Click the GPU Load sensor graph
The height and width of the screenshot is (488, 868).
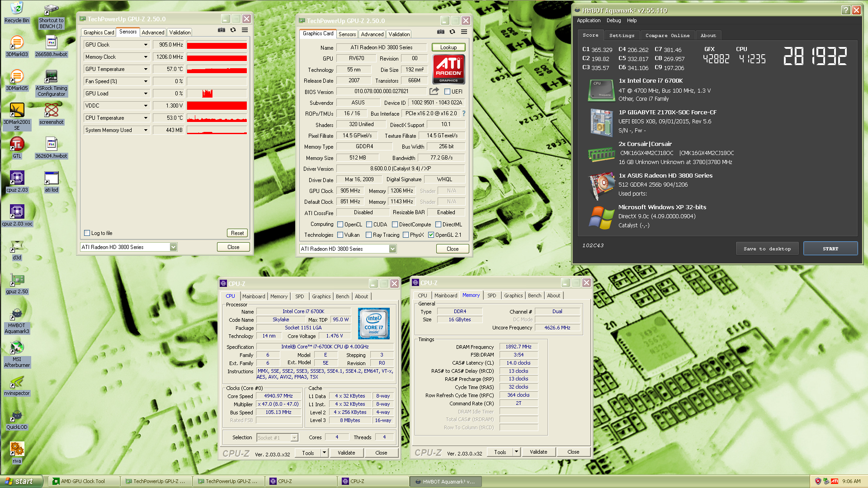(217, 94)
